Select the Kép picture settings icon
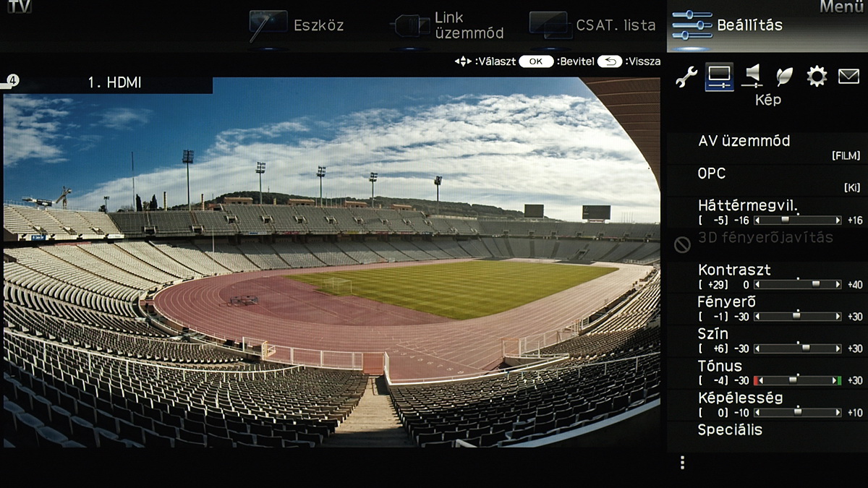The height and width of the screenshot is (488, 868). [719, 76]
